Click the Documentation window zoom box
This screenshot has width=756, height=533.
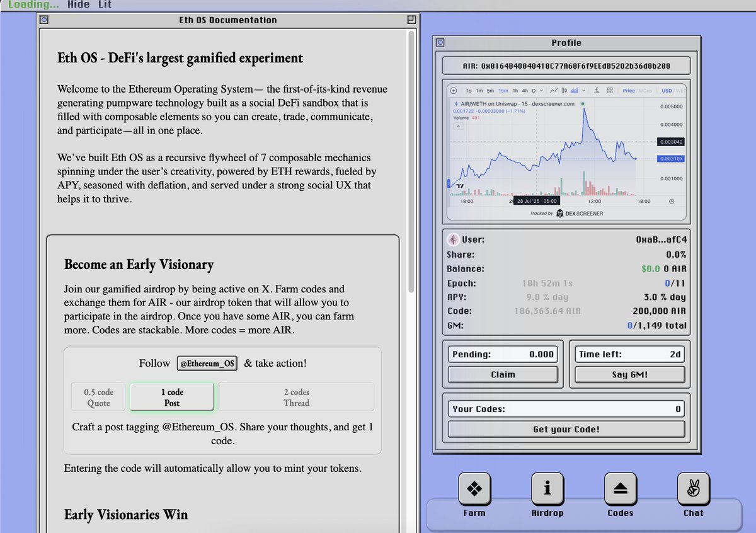(411, 20)
